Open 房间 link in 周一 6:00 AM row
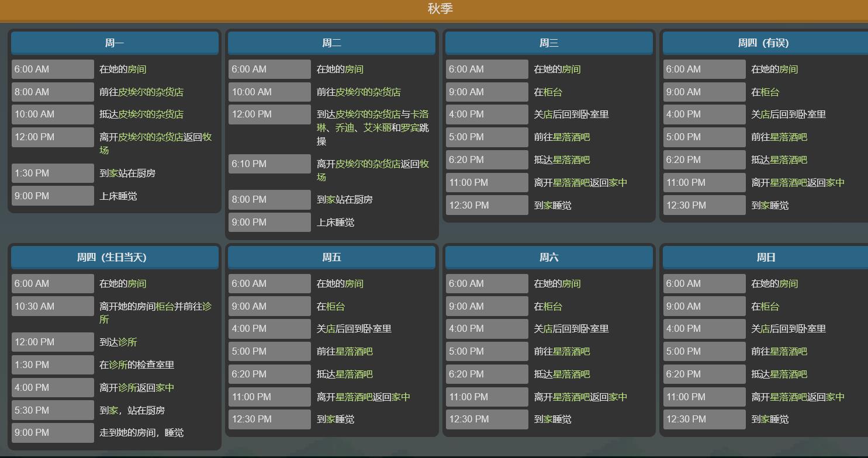 [137, 69]
